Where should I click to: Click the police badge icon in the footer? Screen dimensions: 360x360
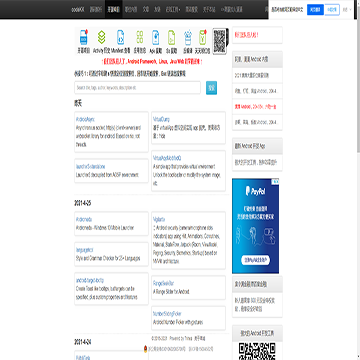(145, 349)
